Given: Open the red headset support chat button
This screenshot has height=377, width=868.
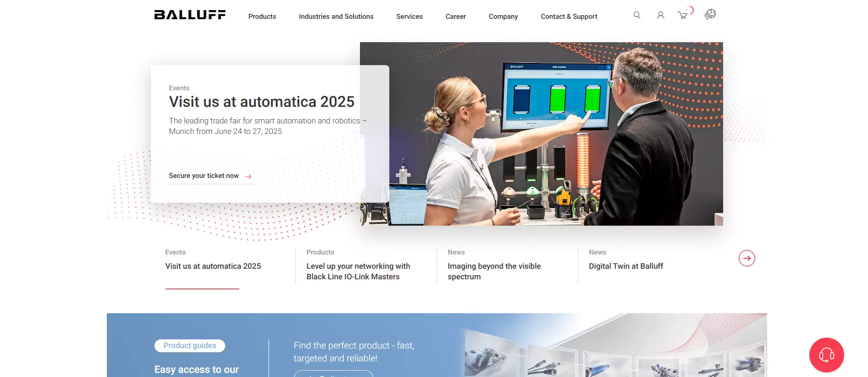Looking at the screenshot, I should pos(827,355).
